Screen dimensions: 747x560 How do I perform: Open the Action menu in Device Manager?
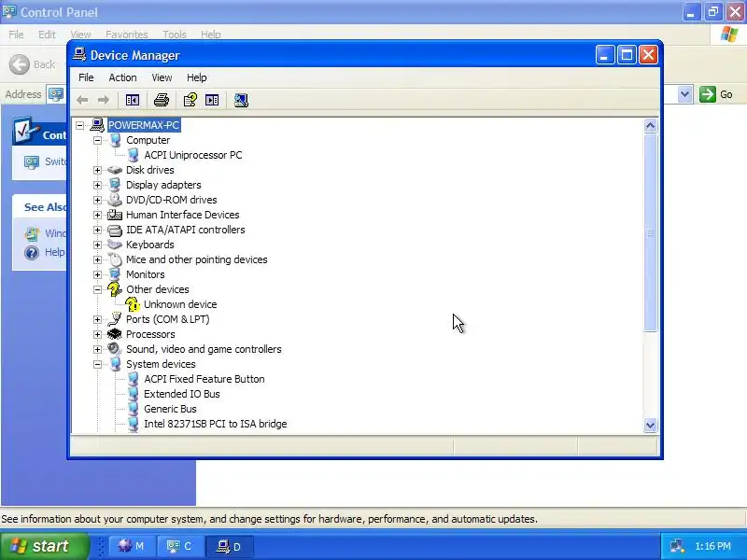coord(122,77)
